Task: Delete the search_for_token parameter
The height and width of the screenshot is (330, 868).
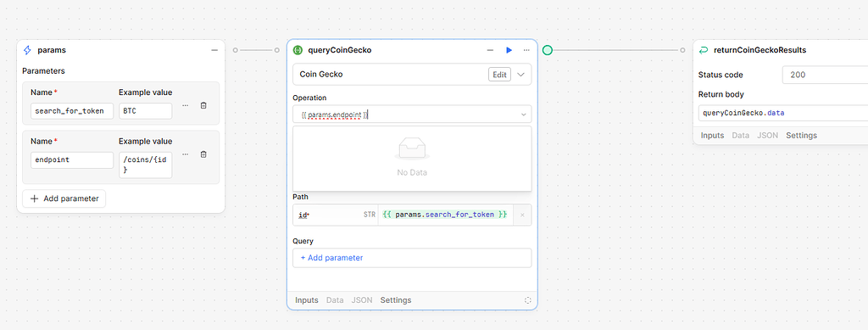Action: pyautogui.click(x=203, y=105)
